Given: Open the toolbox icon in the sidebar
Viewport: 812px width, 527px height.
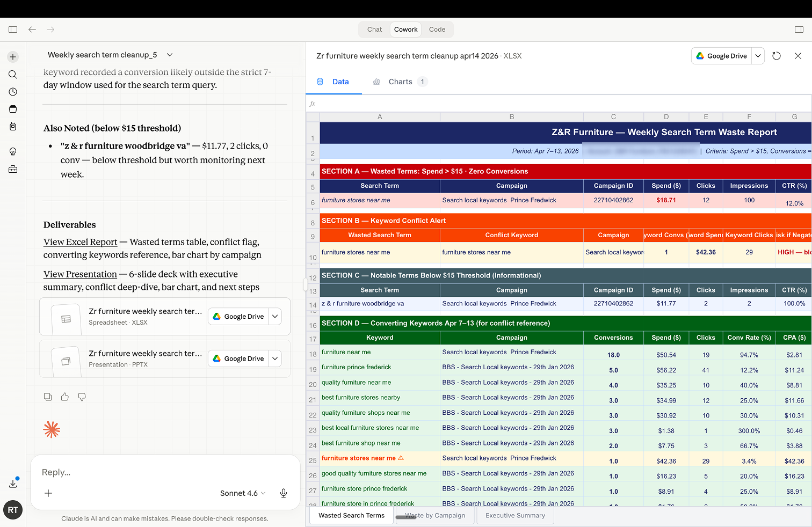Looking at the screenshot, I should tap(13, 169).
